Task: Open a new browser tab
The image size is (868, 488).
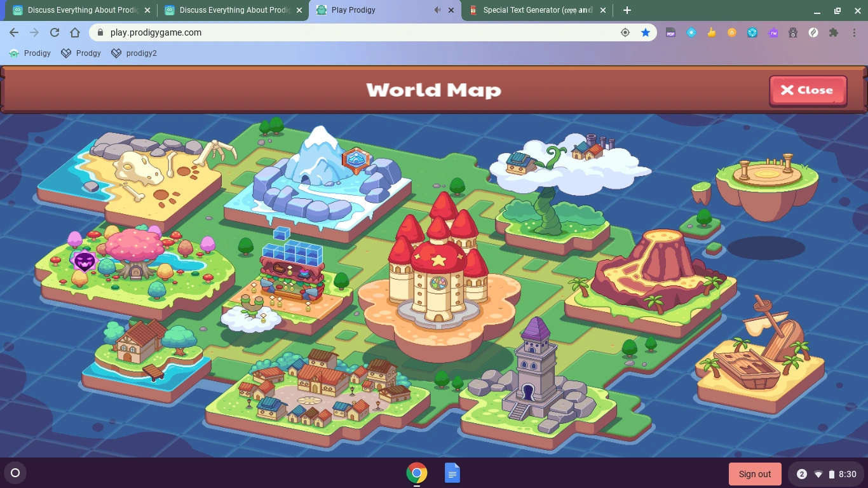Action: pyautogui.click(x=627, y=10)
